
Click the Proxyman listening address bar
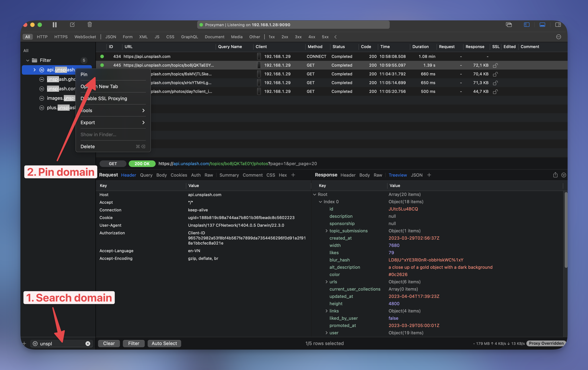[x=293, y=25]
